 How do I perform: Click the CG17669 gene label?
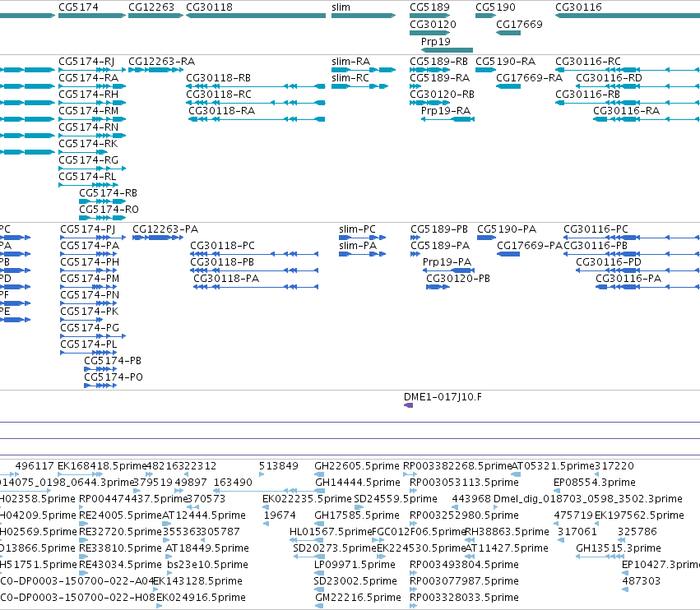pos(519,25)
